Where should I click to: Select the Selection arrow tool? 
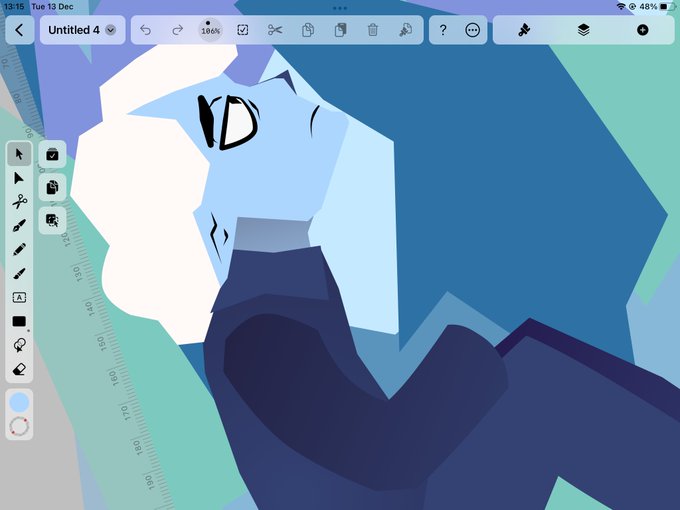[x=19, y=154]
